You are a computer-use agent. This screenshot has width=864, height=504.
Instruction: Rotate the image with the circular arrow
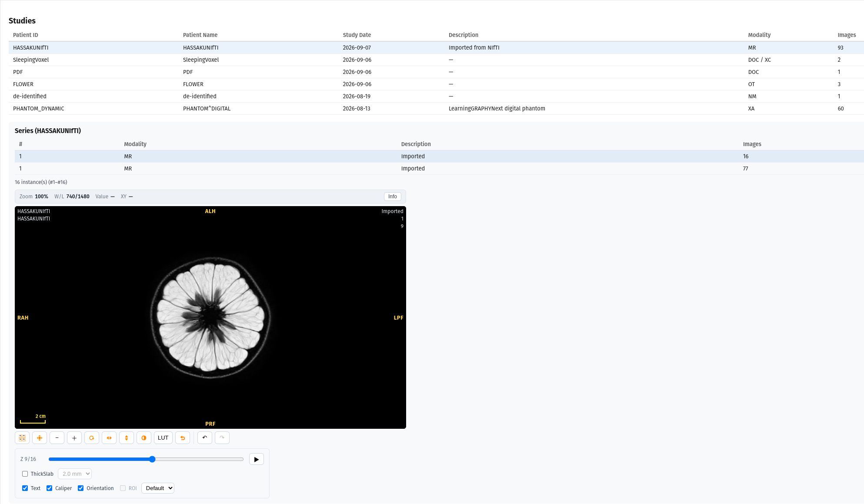[92, 438]
